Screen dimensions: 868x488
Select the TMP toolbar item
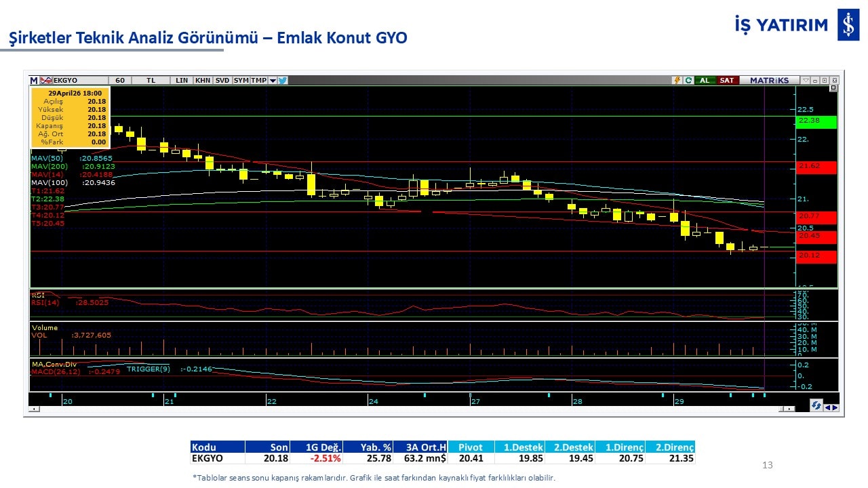(x=258, y=80)
